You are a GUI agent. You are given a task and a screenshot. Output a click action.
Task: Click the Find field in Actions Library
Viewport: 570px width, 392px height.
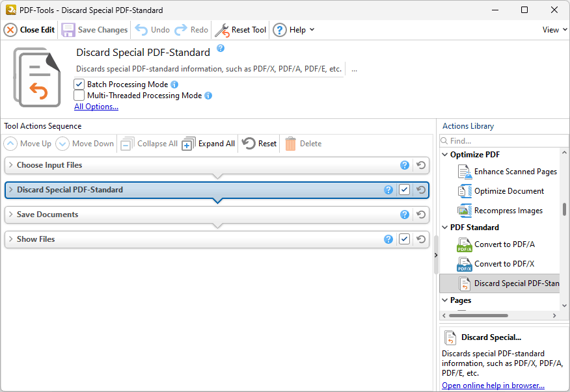(x=504, y=141)
